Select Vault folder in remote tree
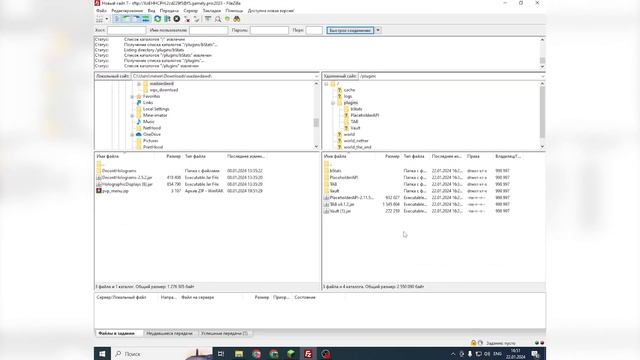This screenshot has height=360, width=640. (355, 128)
